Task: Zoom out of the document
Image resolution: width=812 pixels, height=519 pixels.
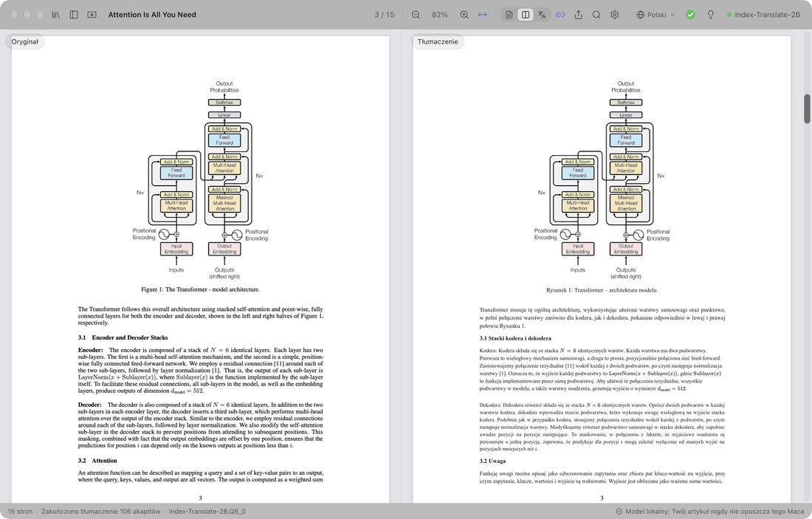Action: (416, 15)
